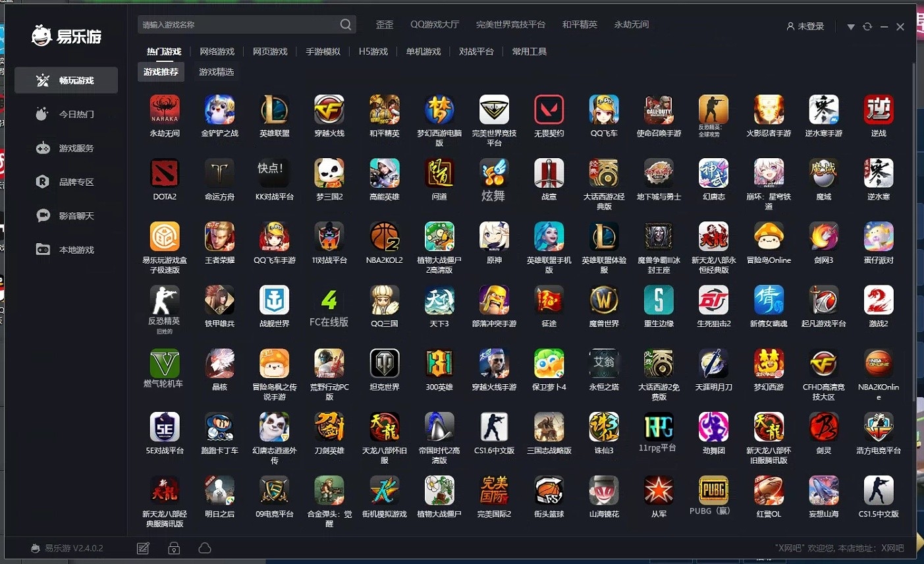This screenshot has height=564, width=924.
Task: Open the 5E对战平台 icon
Action: coord(165,427)
